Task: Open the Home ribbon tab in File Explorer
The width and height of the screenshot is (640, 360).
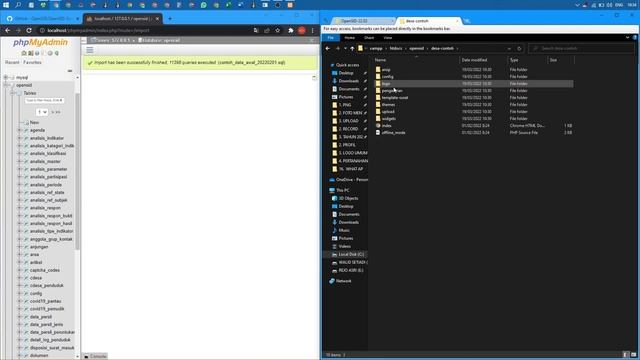Action: coord(349,38)
